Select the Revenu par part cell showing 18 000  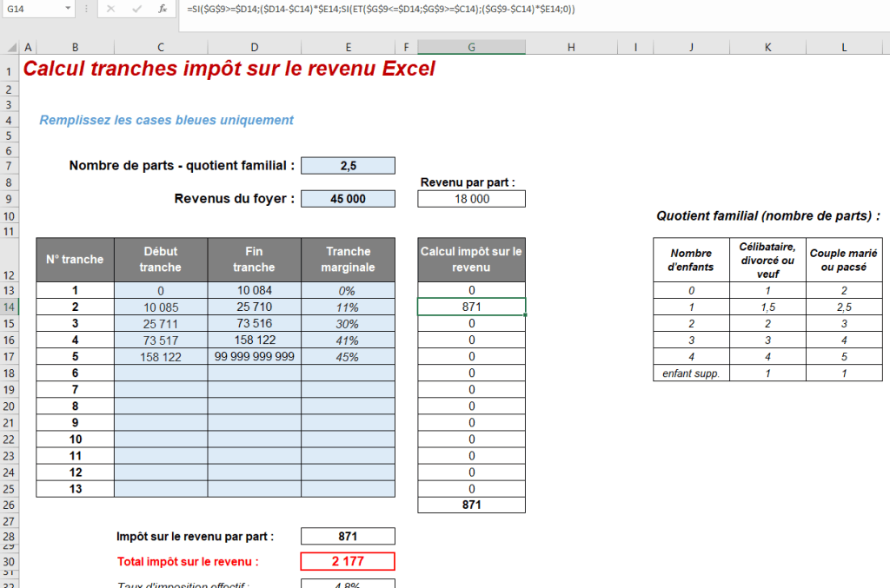tap(471, 198)
